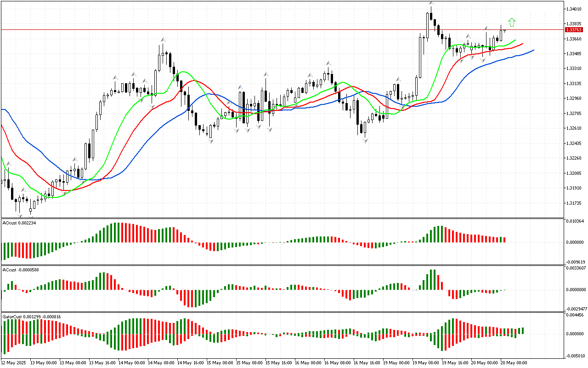The image size is (588, 368).
Task: Select the green Alligator line at its right end
Action: pyautogui.click(x=514, y=40)
